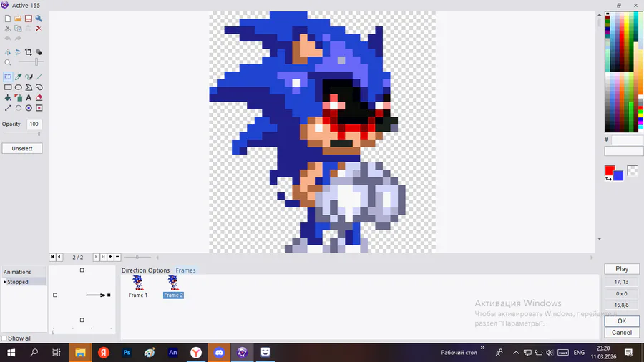The height and width of the screenshot is (362, 644).
Task: Click the blue background color swatch
Action: [x=620, y=176]
